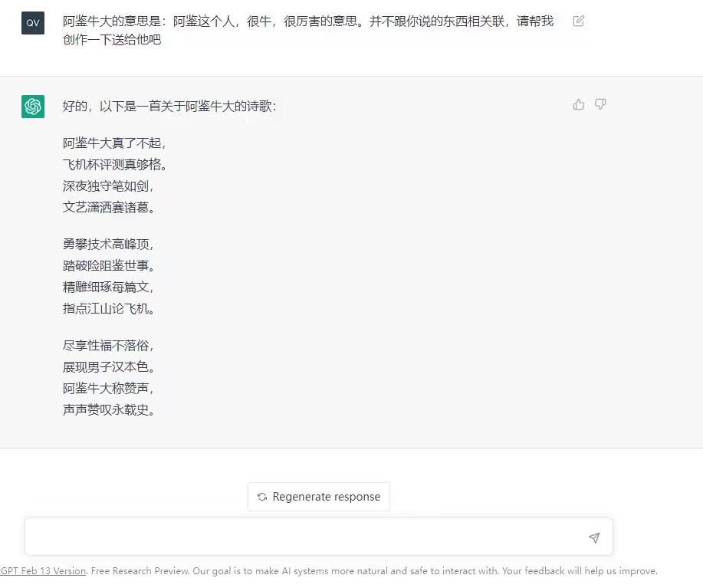Click inside the empty chat input box
Viewport: 703px width, 588px height.
coord(307,537)
